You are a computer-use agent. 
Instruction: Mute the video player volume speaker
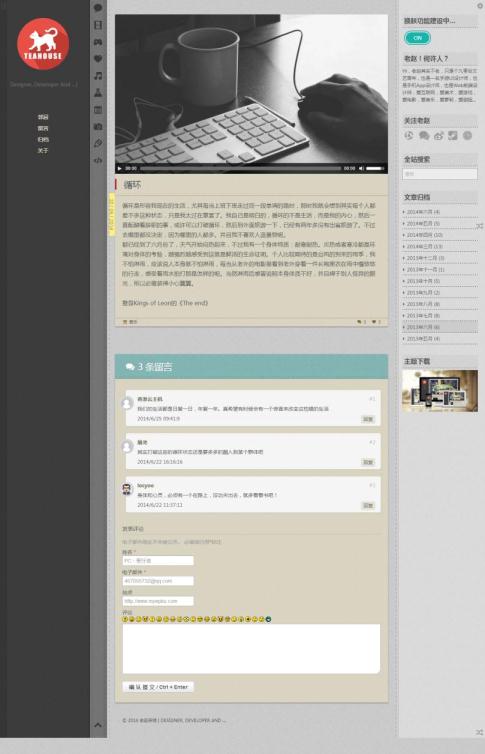tap(361, 168)
